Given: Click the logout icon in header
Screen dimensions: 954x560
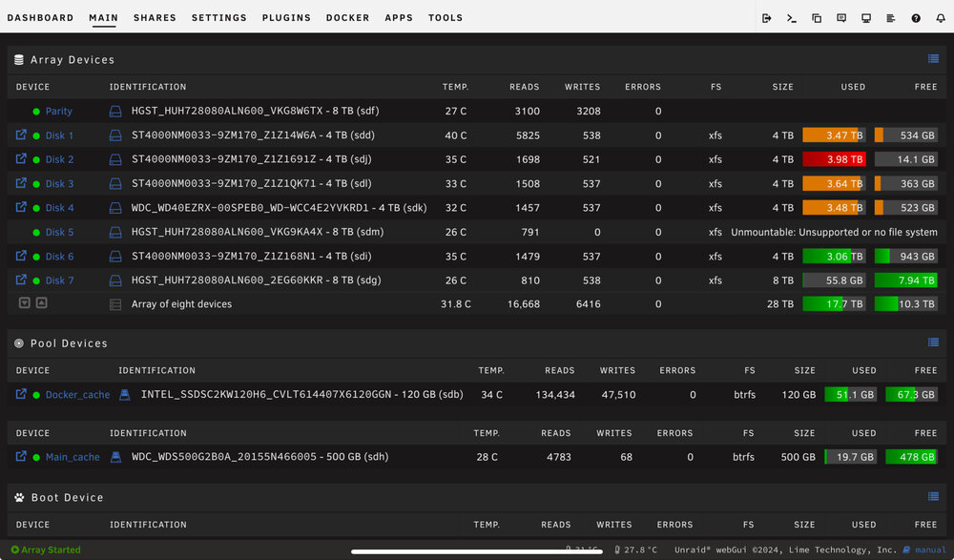Looking at the screenshot, I should click(x=767, y=18).
